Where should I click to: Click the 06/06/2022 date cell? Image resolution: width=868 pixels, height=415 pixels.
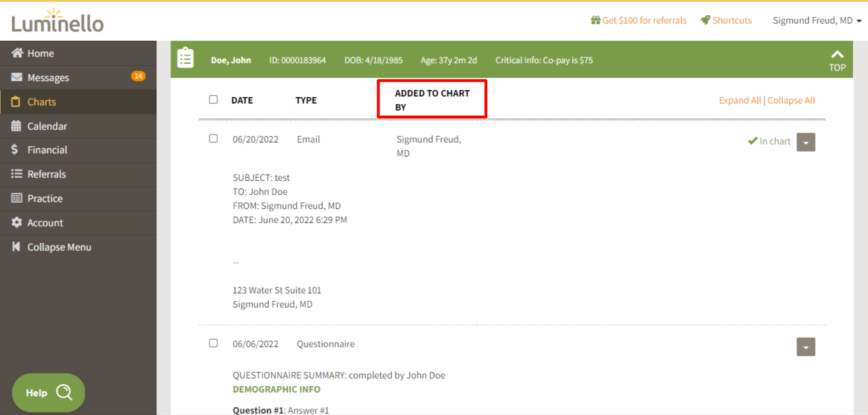click(x=255, y=344)
